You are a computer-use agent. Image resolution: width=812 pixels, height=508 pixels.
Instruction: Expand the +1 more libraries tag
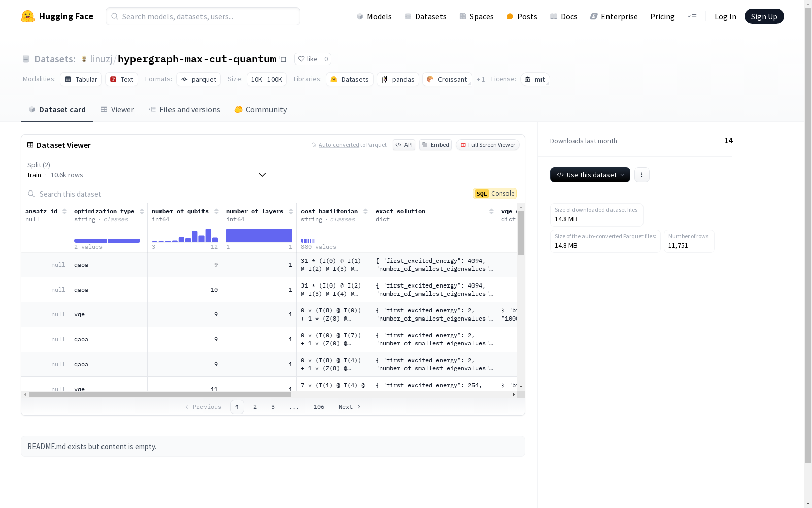(480, 80)
